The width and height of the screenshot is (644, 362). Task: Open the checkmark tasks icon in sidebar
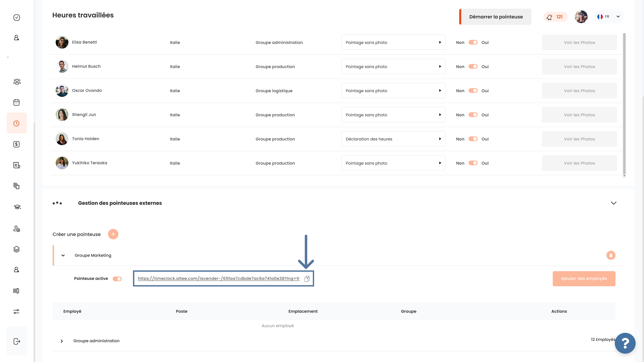point(17,17)
